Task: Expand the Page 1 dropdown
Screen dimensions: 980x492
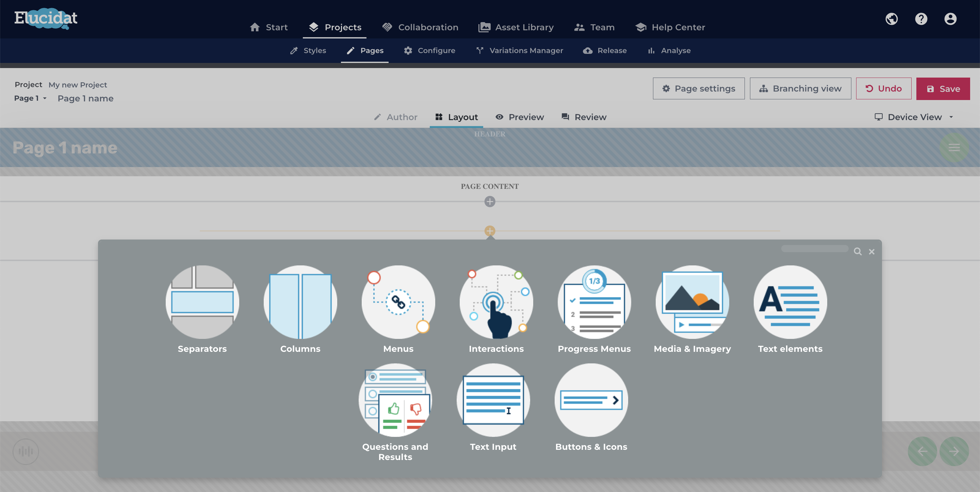Action: 30,98
